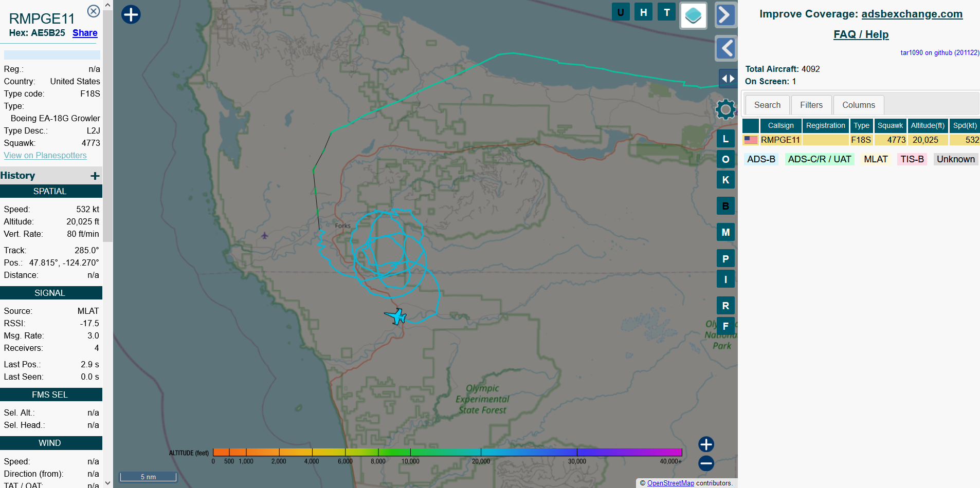Viewport: 980px width, 488px height.
Task: Sort by Squawk column header
Action: [x=890, y=125]
